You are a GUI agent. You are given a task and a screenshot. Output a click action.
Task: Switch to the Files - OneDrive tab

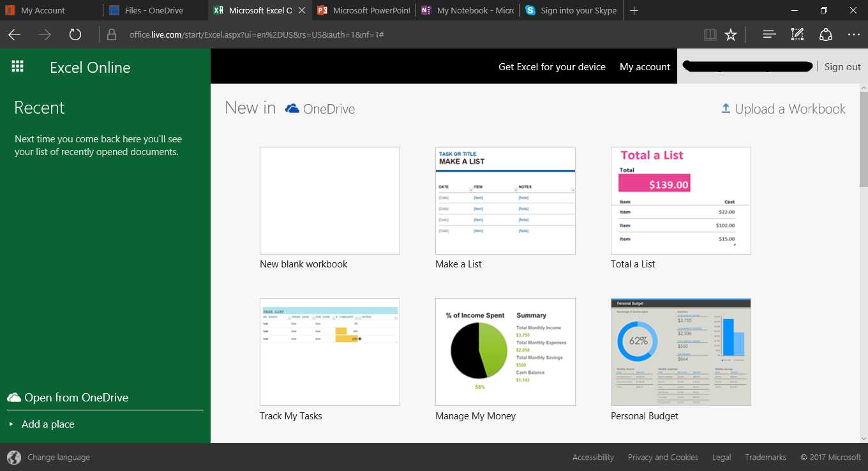[x=156, y=10]
